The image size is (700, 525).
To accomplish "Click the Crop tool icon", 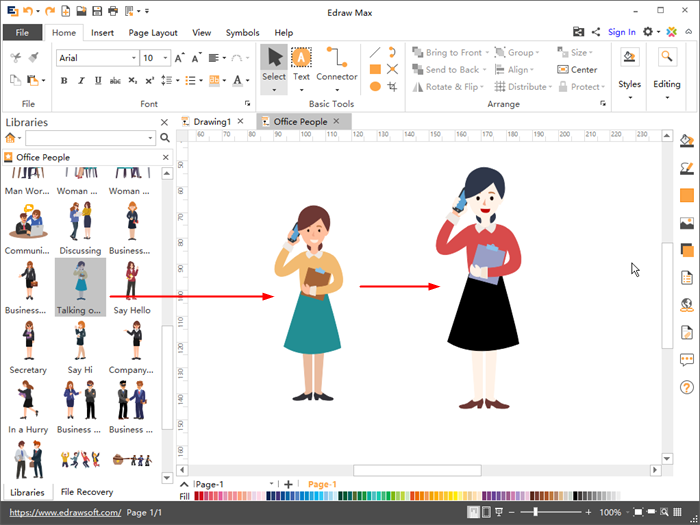I will click(392, 87).
